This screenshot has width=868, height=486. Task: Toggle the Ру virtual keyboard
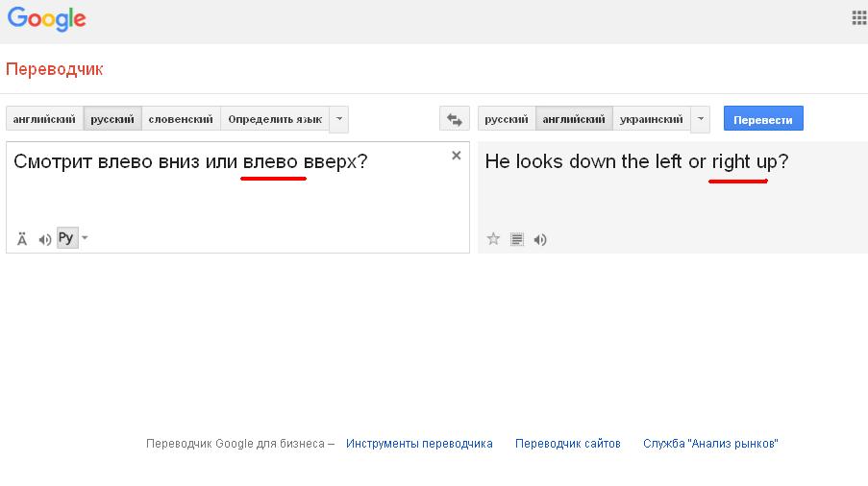[x=65, y=238]
